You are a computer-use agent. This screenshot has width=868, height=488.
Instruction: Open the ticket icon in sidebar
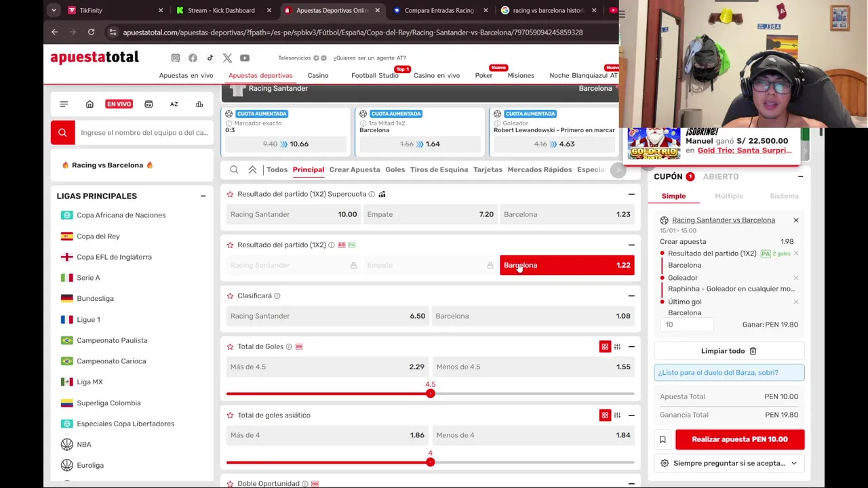point(149,104)
